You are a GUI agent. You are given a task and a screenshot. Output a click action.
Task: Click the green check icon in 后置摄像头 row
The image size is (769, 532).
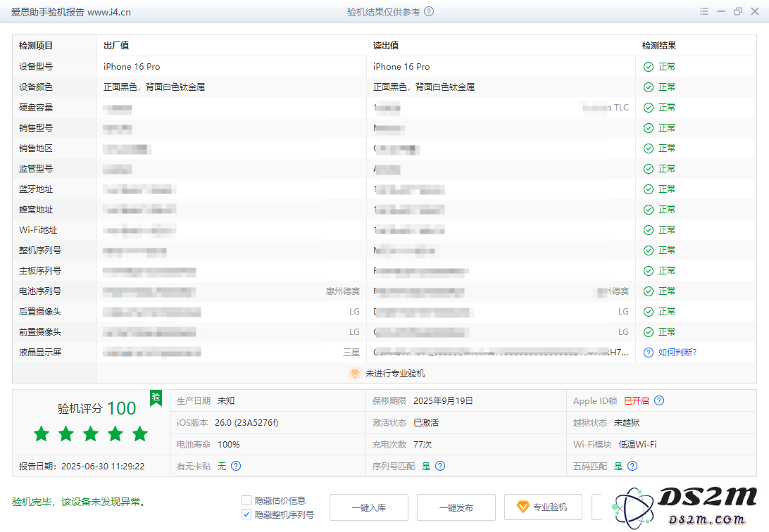[649, 312]
